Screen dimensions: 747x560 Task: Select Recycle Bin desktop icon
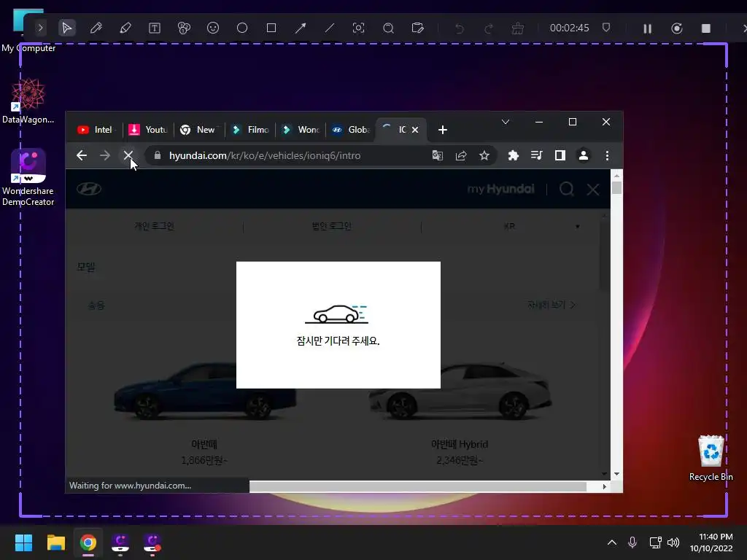[x=711, y=458]
